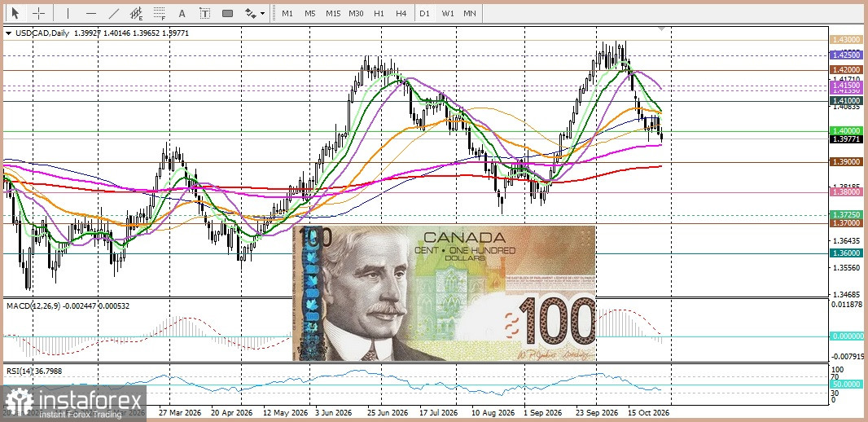
Task: Open the arrows tool dropdown arrow
Action: pyautogui.click(x=262, y=13)
